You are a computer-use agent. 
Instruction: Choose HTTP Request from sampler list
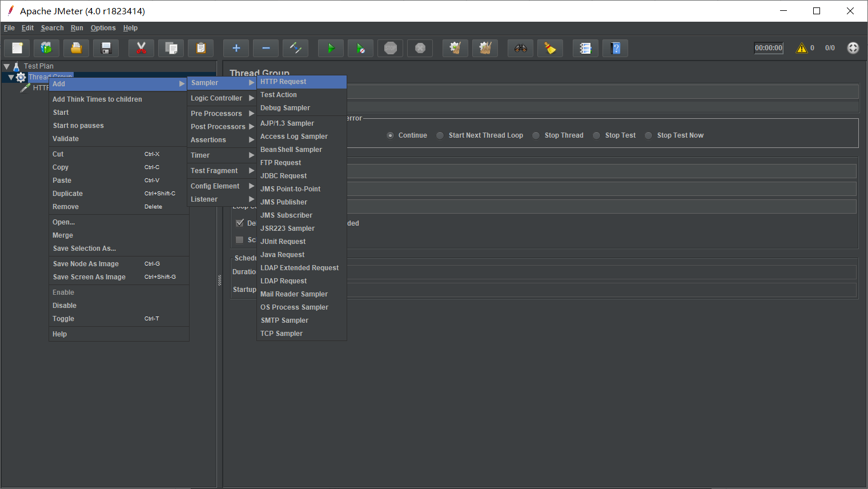302,82
